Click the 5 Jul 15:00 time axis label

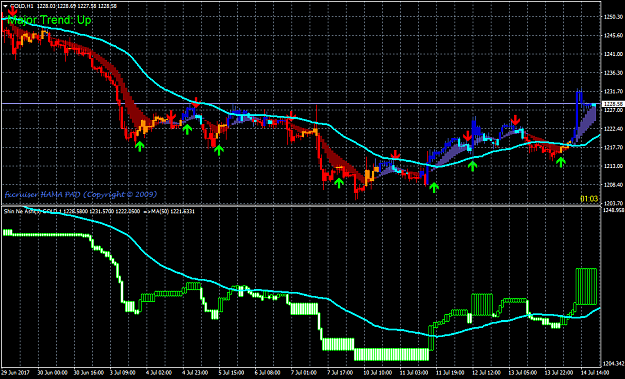click(232, 373)
